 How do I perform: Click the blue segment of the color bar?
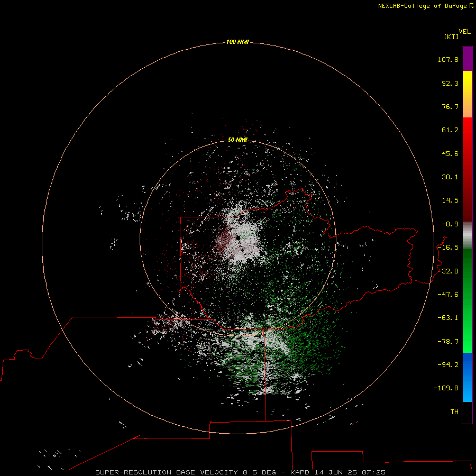click(x=467, y=377)
